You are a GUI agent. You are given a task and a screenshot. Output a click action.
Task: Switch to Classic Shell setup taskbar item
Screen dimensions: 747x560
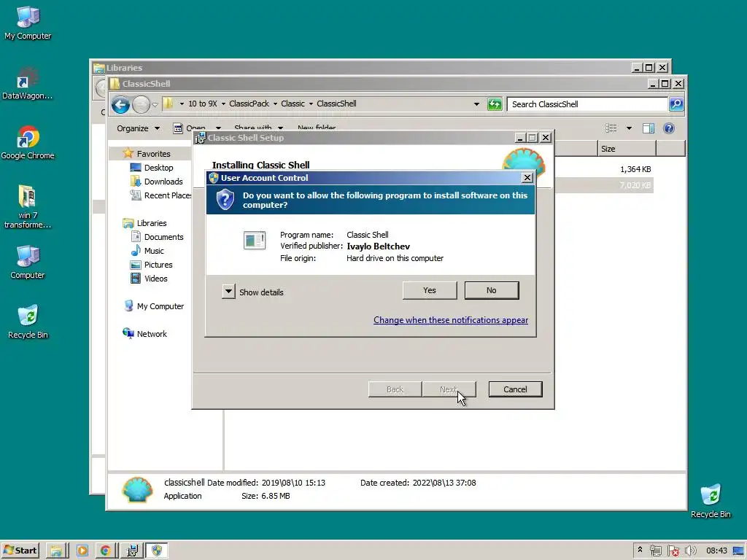[x=132, y=551]
